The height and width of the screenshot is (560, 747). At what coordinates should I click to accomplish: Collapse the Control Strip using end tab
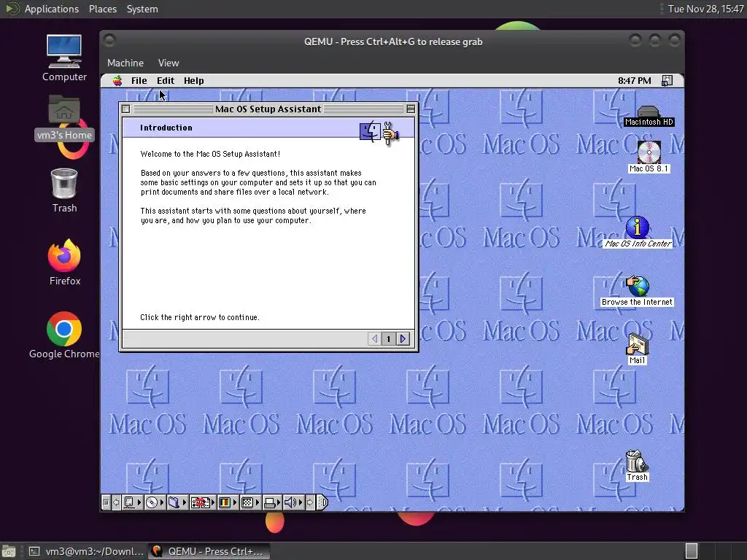(322, 502)
